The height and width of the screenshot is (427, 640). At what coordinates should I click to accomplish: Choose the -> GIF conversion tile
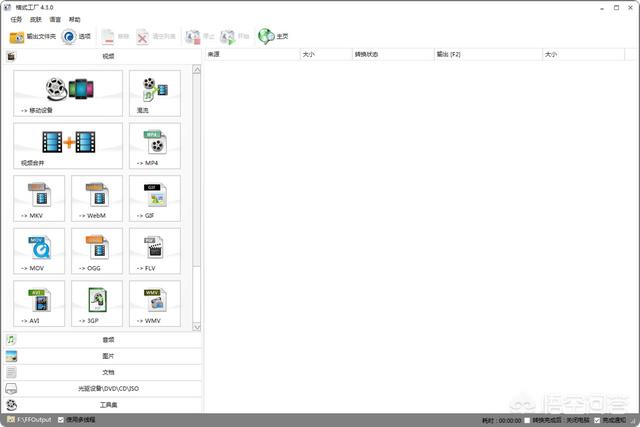155,198
